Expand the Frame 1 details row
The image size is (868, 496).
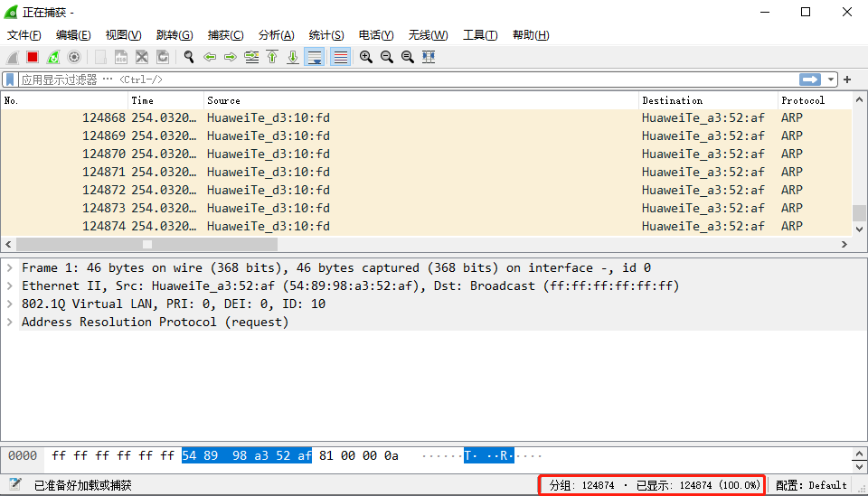point(9,267)
